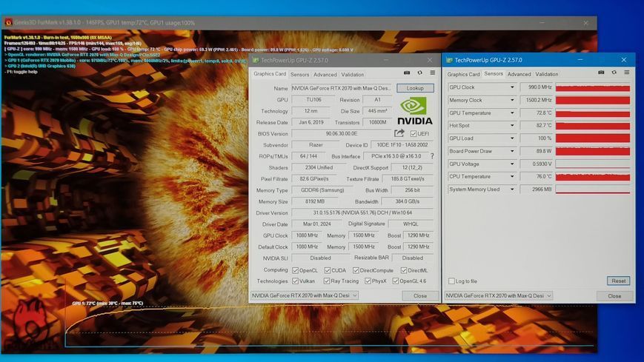This screenshot has height=362, width=644.
Task: Click the Driver Version value field
Action: pos(362,213)
